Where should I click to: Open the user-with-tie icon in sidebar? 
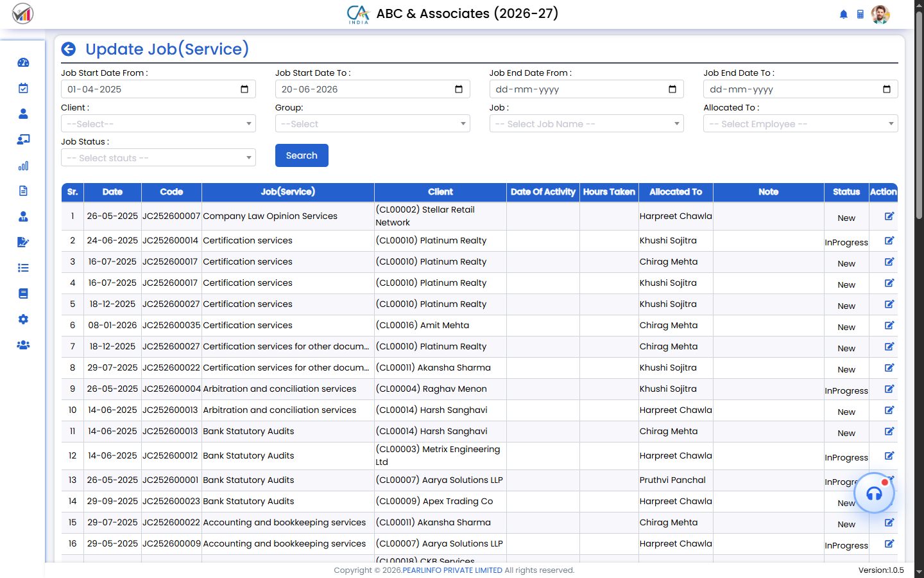click(x=23, y=216)
